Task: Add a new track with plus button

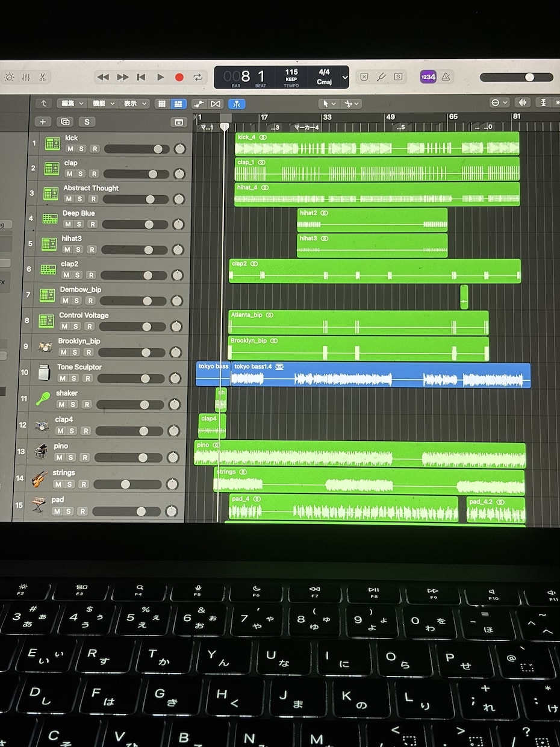Action: [x=42, y=122]
